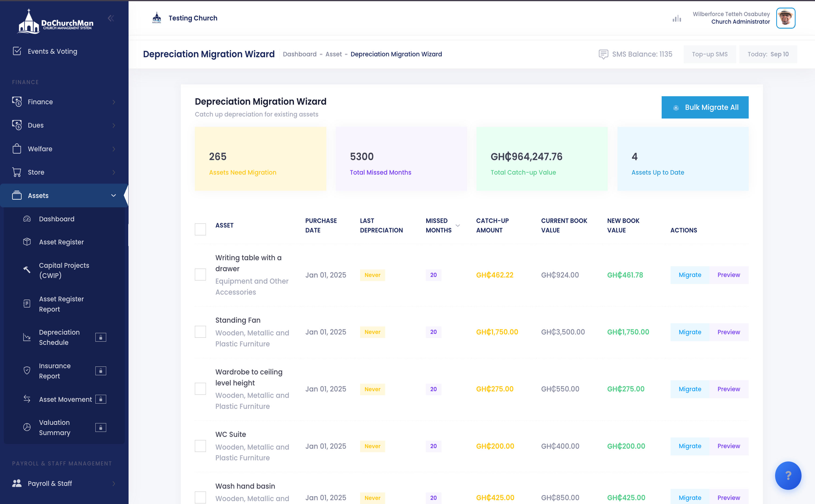Expand the Store menu chevron
815x504 pixels.
pos(114,172)
